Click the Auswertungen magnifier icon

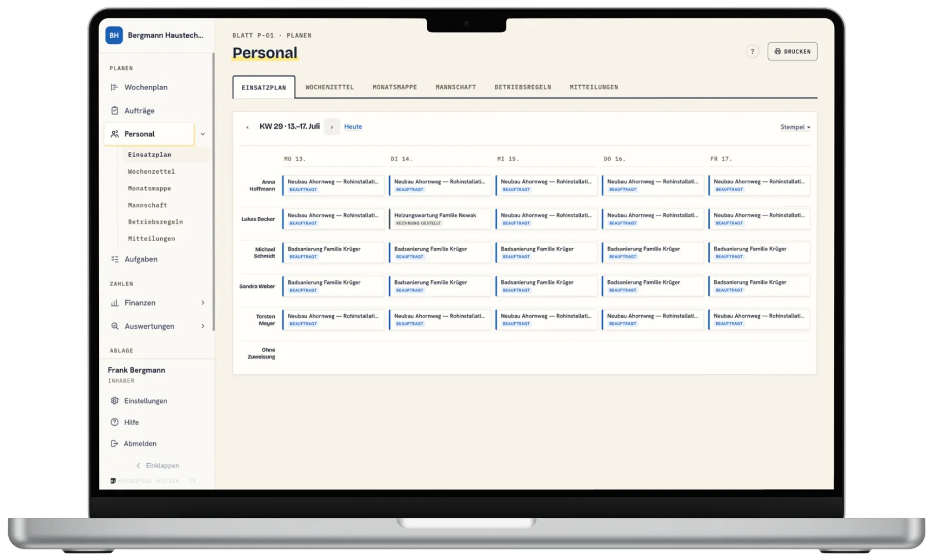tap(114, 326)
